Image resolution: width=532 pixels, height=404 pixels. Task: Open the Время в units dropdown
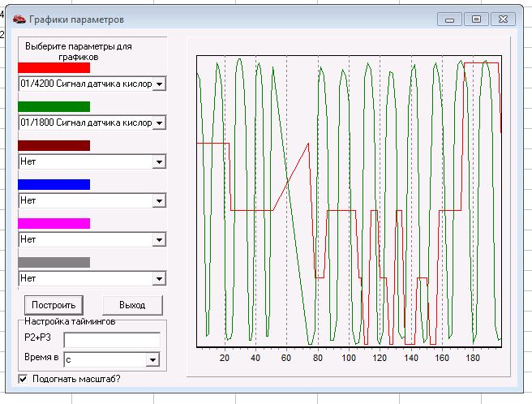pyautogui.click(x=152, y=359)
